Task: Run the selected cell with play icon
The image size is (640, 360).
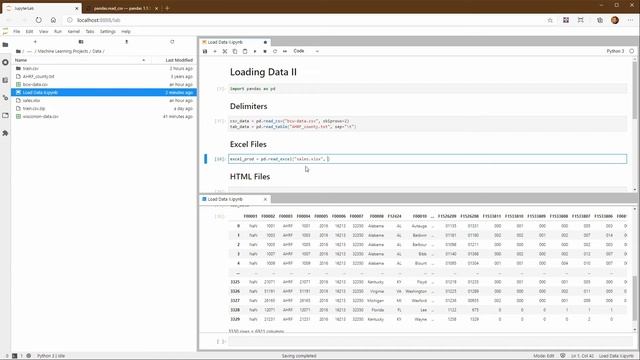Action: point(255,51)
